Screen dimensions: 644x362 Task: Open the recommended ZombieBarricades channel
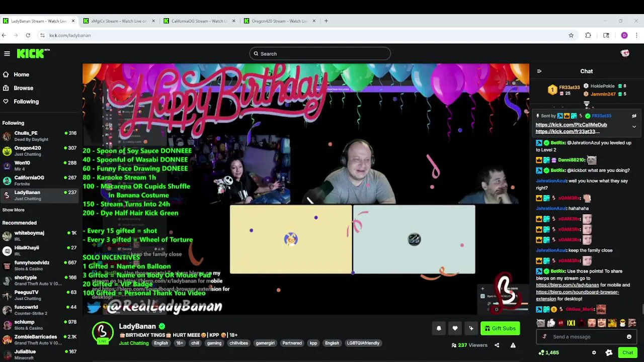(39, 339)
